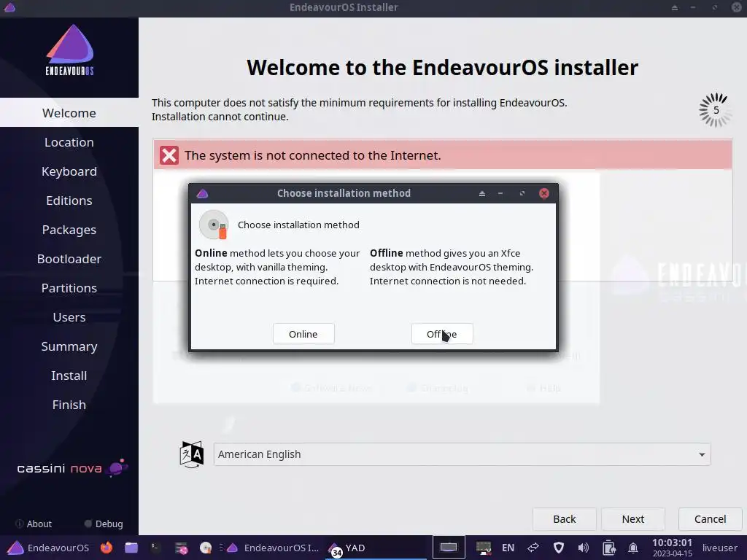Image resolution: width=747 pixels, height=560 pixels.
Task: Select the Packages step in the sidebar
Action: [x=69, y=230]
